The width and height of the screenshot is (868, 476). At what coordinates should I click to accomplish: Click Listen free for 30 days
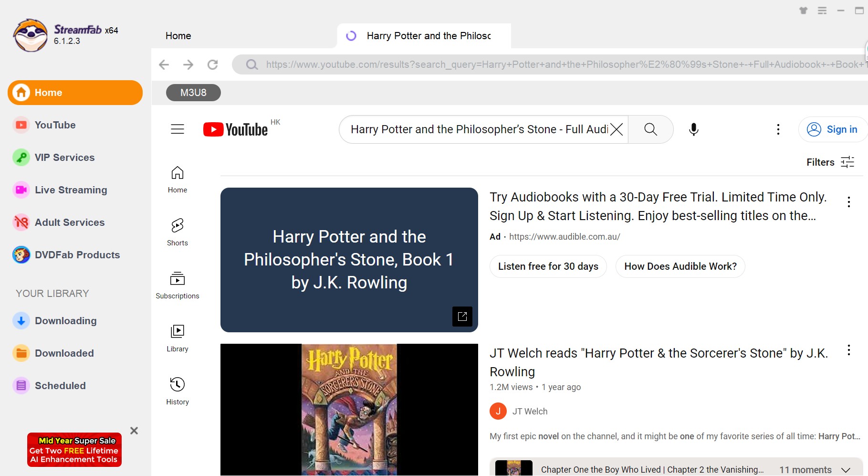548,266
